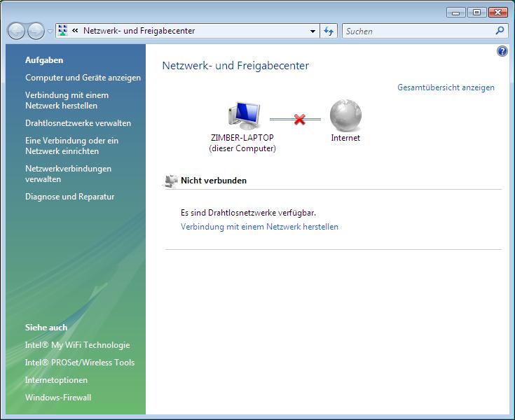The image size is (515, 420).
Task: Click the red X connection error icon
Action: click(300, 119)
